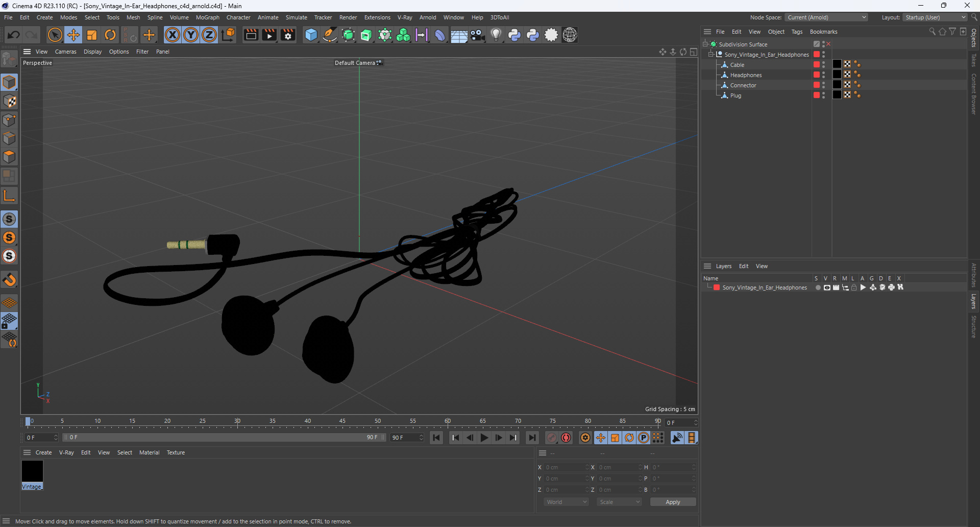Select Cable object in tree

pos(737,65)
